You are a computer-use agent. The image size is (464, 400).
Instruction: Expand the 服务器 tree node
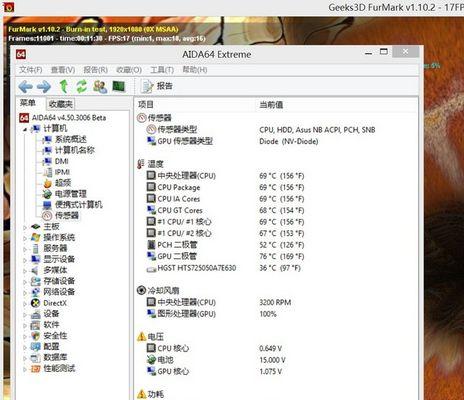(25, 249)
